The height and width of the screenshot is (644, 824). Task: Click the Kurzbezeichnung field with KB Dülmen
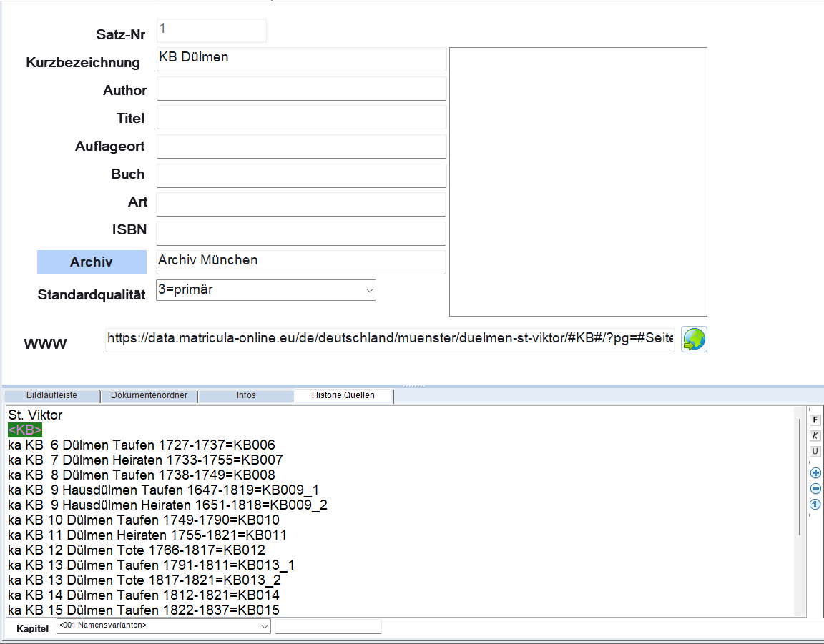301,59
